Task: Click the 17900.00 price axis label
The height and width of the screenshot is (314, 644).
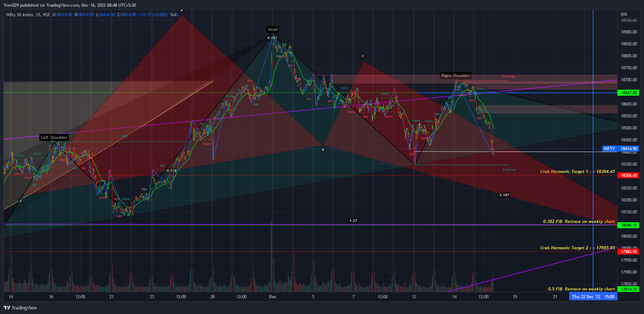Action: [x=629, y=272]
